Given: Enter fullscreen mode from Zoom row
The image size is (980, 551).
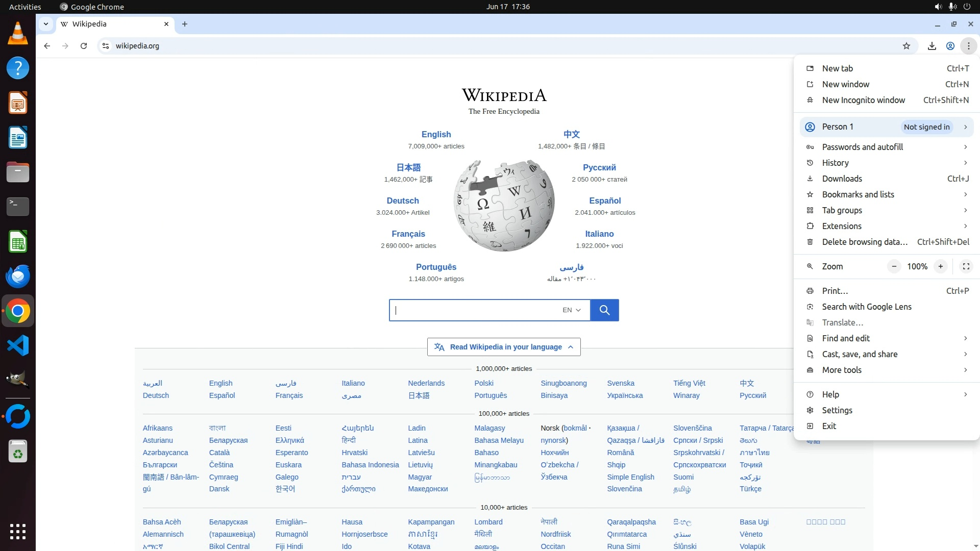Looking at the screenshot, I should (966, 266).
